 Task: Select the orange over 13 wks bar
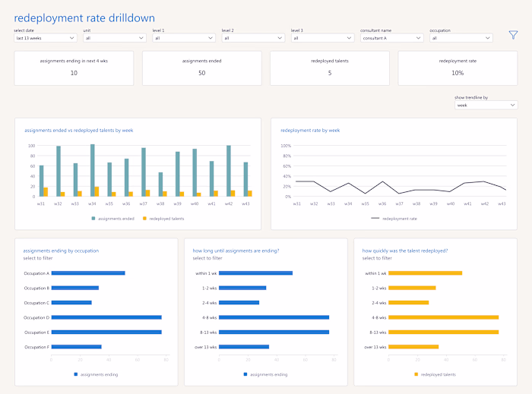(x=413, y=347)
